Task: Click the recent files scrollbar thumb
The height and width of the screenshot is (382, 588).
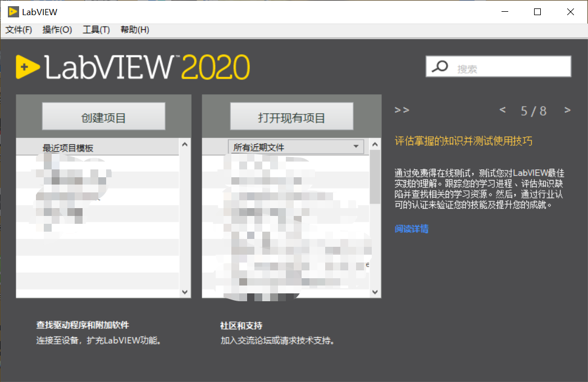Action: point(375,177)
